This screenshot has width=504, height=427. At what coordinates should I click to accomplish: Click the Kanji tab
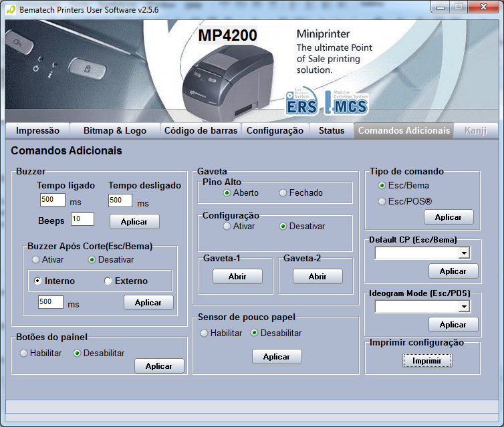(x=476, y=130)
